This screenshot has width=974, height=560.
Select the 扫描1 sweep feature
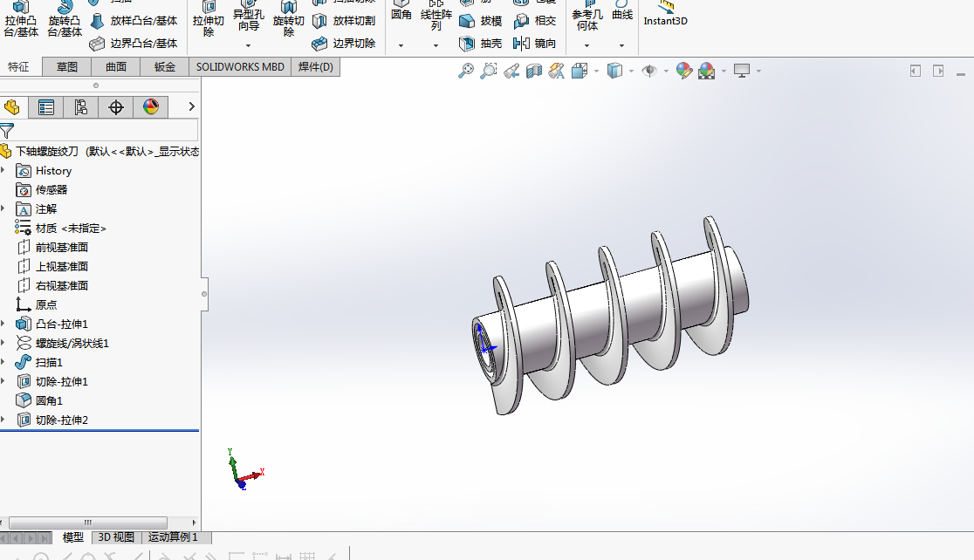tap(39, 363)
